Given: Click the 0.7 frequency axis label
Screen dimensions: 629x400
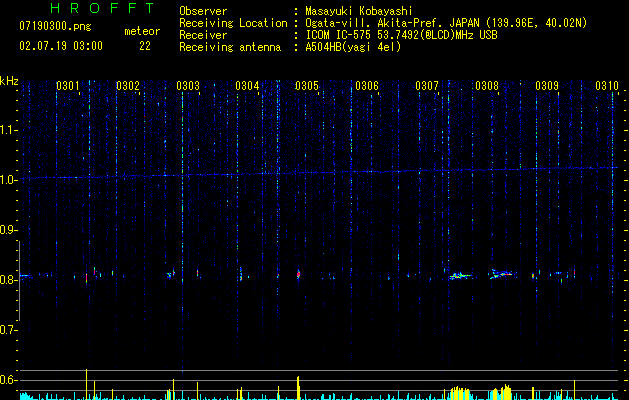Looking at the screenshot, I should click(8, 330).
